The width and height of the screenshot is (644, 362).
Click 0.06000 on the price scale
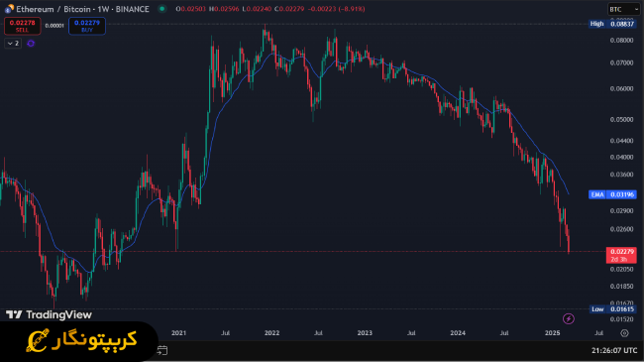621,89
